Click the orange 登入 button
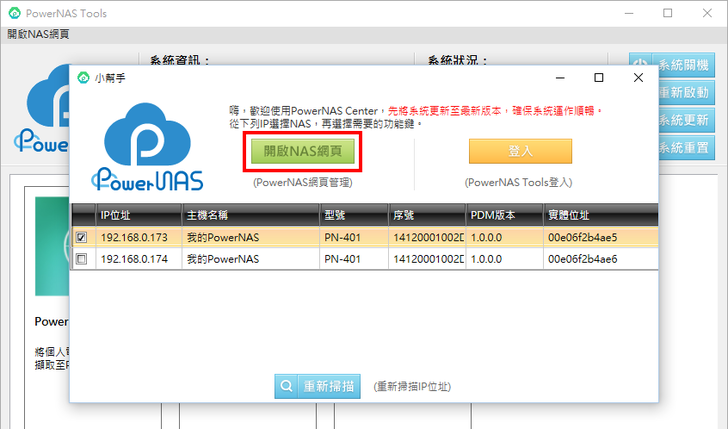This screenshot has height=429, width=728. click(520, 151)
